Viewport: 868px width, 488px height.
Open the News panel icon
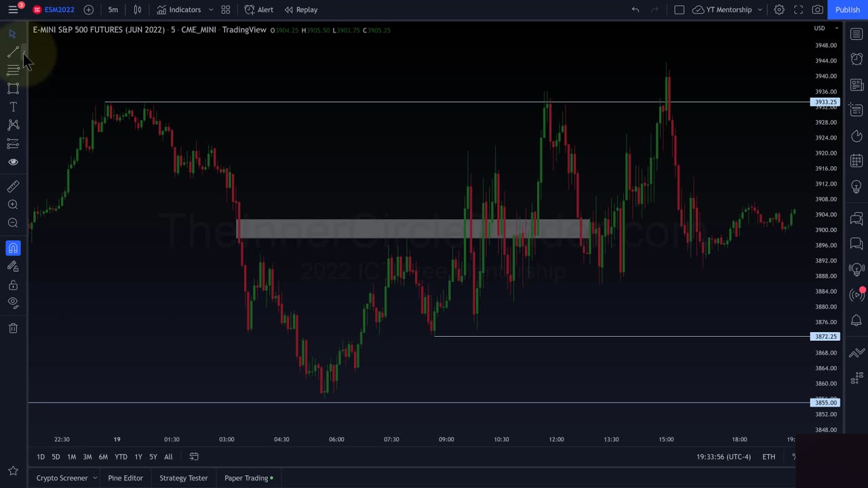(856, 85)
